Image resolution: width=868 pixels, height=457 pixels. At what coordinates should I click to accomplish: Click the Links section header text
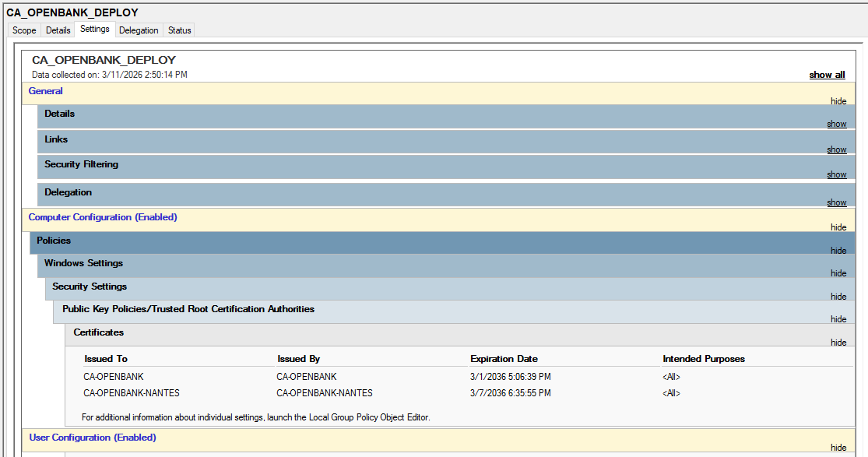click(x=56, y=139)
